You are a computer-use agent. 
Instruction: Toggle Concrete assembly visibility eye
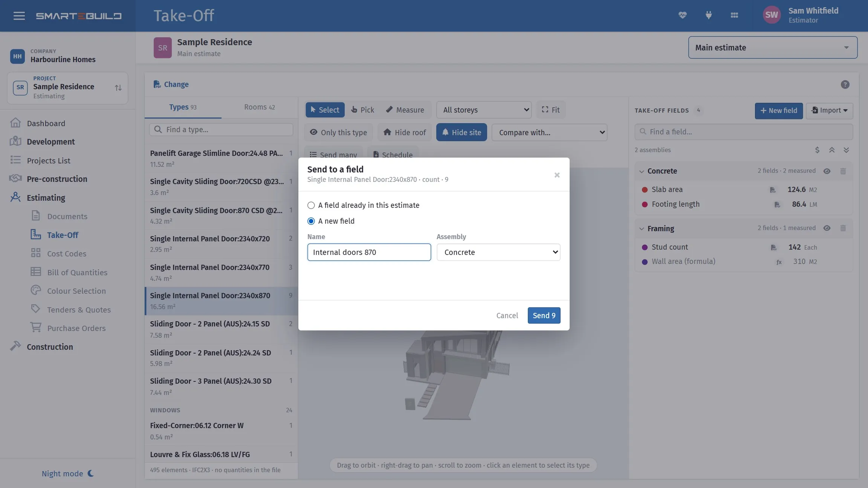[x=827, y=171]
